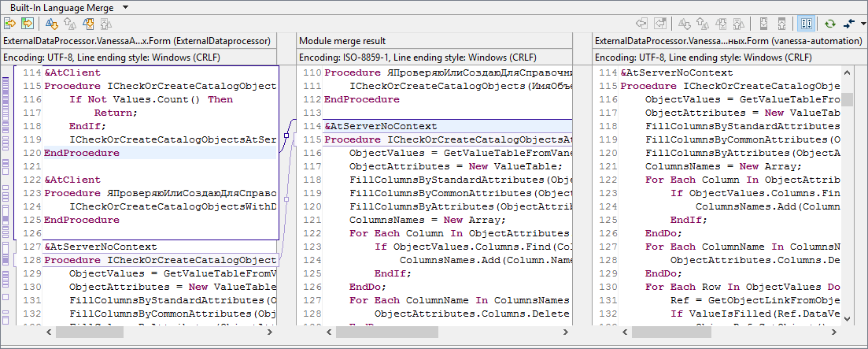Click the green refresh arrows icon

pos(829,24)
